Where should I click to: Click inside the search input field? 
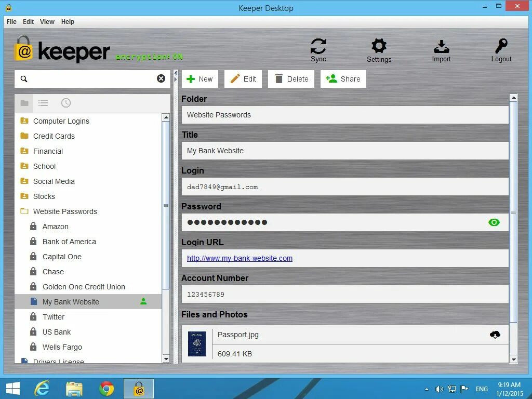pyautogui.click(x=92, y=79)
